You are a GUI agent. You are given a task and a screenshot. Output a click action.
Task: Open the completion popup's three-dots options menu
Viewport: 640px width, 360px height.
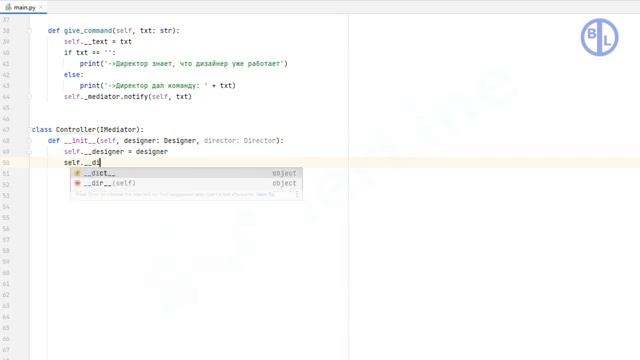coord(297,194)
